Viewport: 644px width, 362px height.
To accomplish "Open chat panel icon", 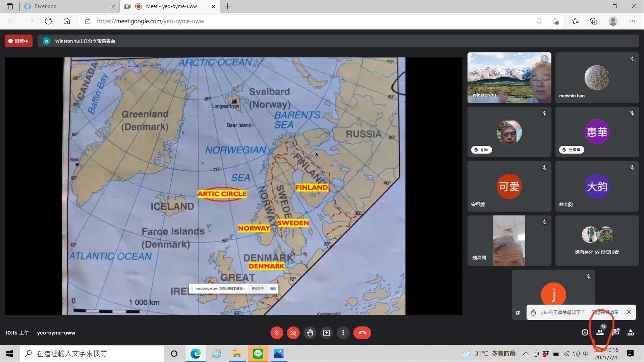I will (x=615, y=332).
